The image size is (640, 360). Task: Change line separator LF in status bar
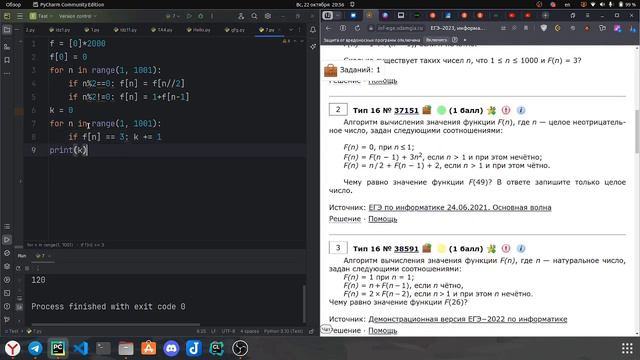[213, 331]
